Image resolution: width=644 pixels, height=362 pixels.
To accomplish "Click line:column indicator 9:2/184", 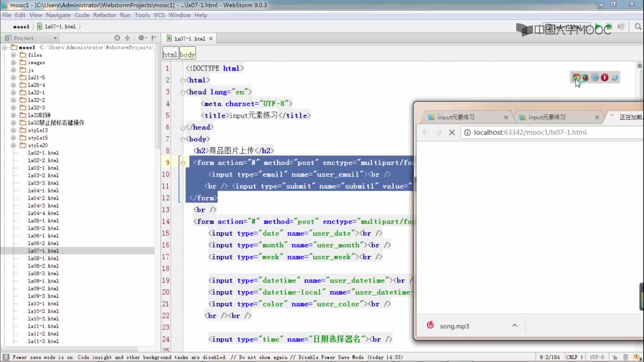I will point(550,357).
